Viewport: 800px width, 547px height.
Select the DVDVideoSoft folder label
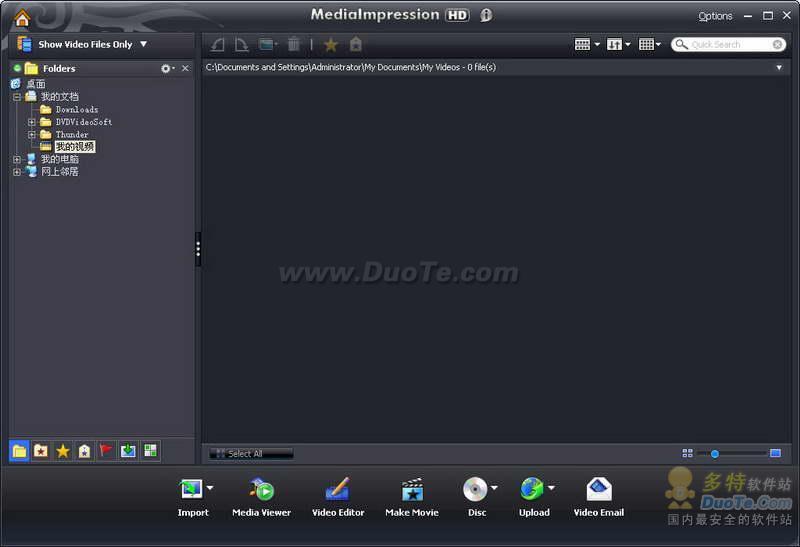[x=84, y=122]
